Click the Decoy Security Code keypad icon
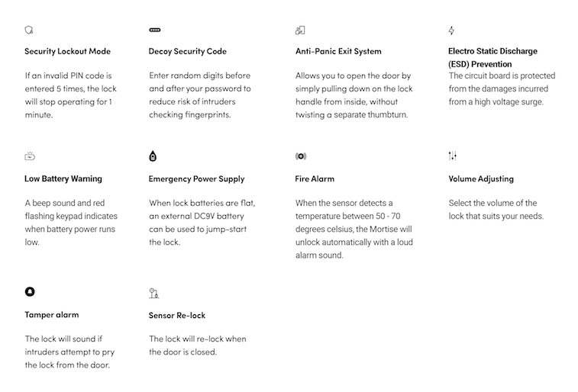 pos(154,31)
